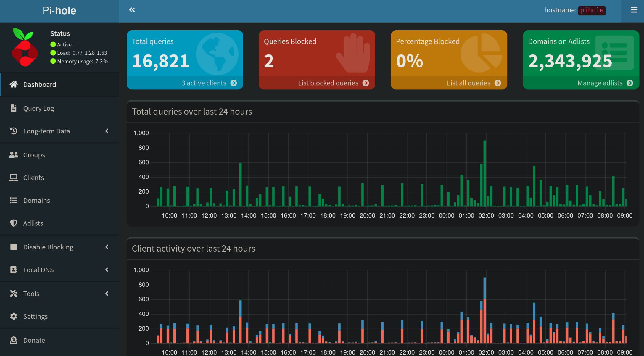Click the Disable Blocking stop icon

[x=14, y=247]
